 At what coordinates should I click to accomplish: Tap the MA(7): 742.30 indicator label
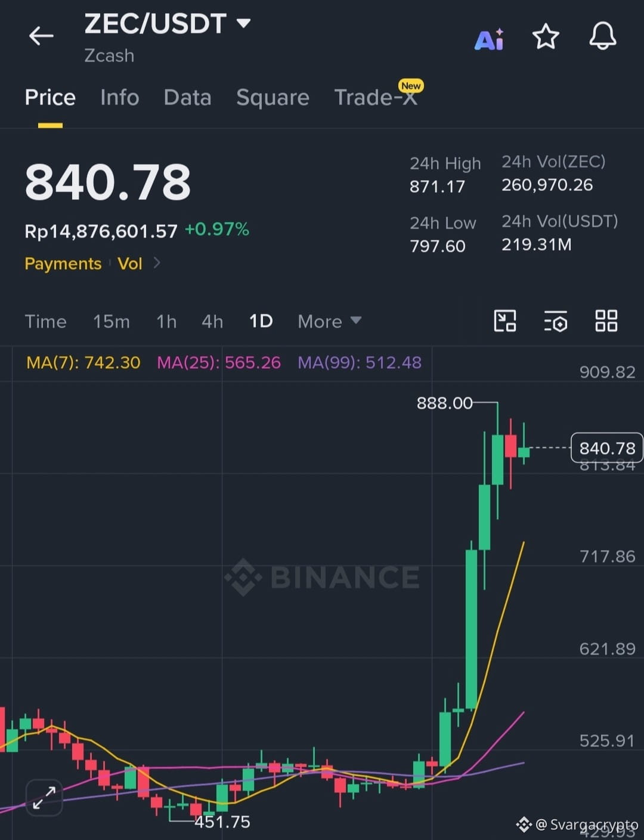[83, 362]
